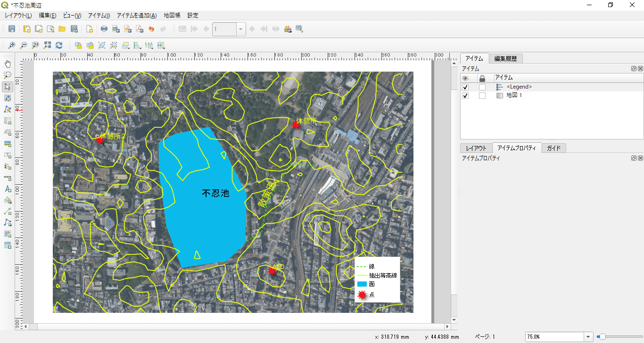The width and height of the screenshot is (644, 343).
Task: Open Resize items dropdown
Action: (x=161, y=46)
